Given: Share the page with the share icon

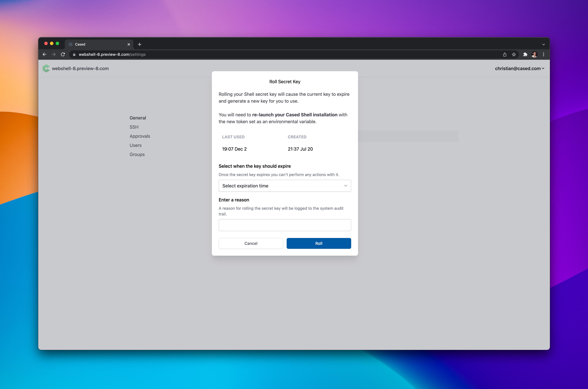Looking at the screenshot, I should tap(505, 54).
